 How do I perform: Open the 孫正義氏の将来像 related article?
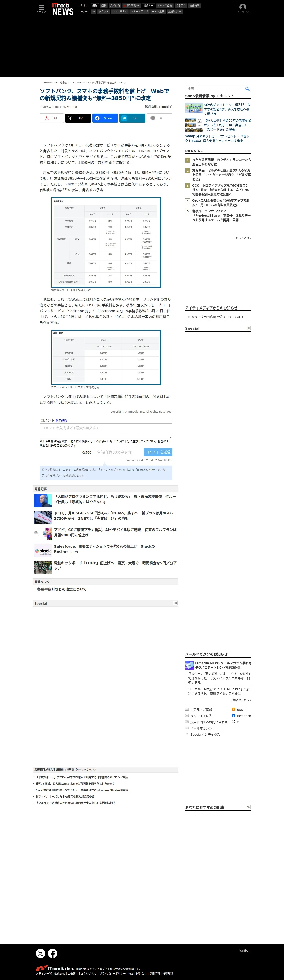click(115, 499)
